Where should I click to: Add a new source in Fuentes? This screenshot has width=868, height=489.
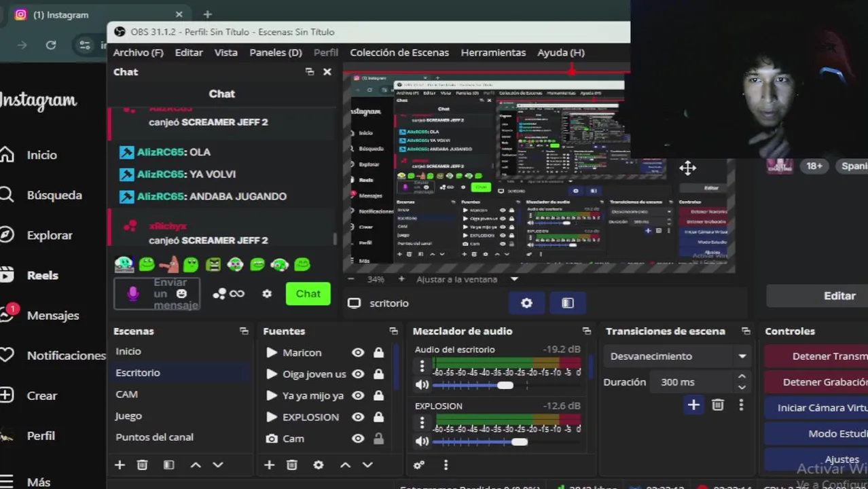pyautogui.click(x=269, y=465)
